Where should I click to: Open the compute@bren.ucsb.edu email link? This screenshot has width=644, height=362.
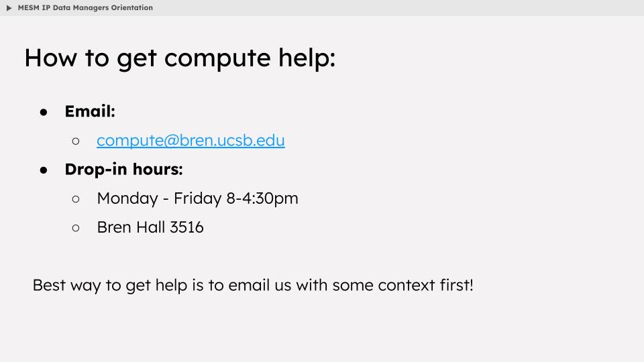click(191, 140)
